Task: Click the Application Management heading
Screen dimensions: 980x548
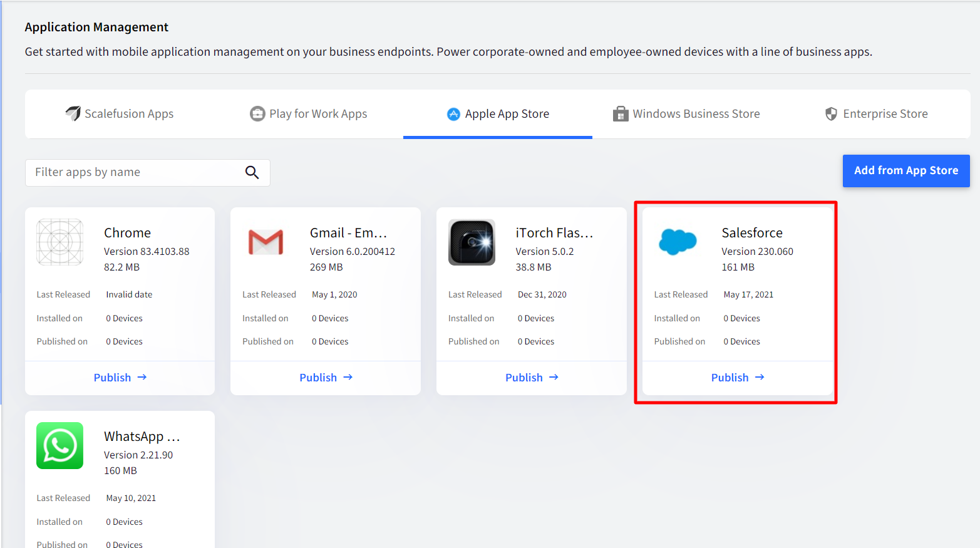Action: point(96,27)
